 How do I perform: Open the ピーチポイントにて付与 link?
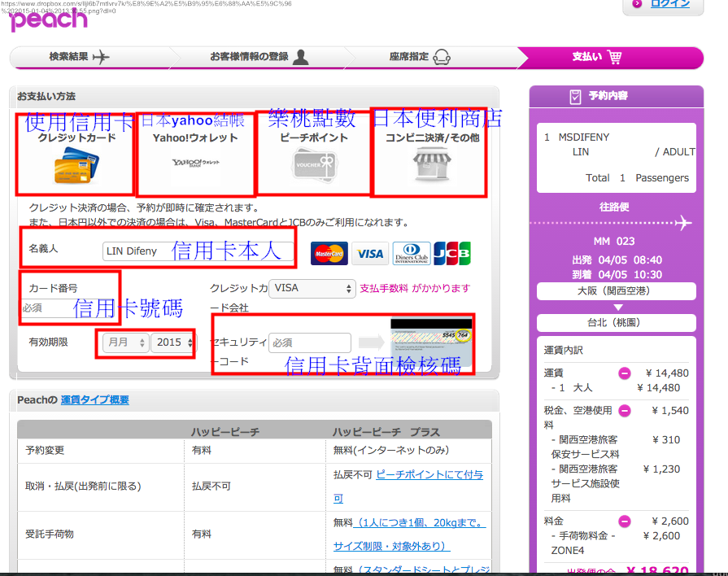pos(429,475)
